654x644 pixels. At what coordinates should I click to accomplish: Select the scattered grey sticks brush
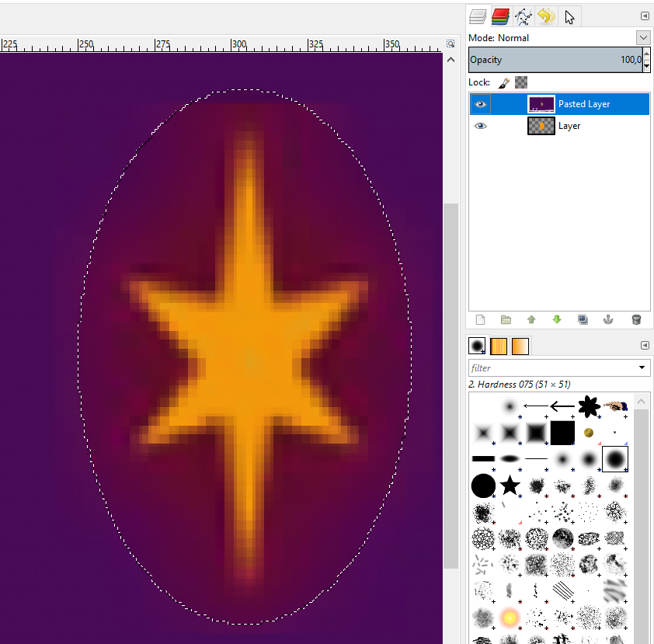(x=483, y=564)
